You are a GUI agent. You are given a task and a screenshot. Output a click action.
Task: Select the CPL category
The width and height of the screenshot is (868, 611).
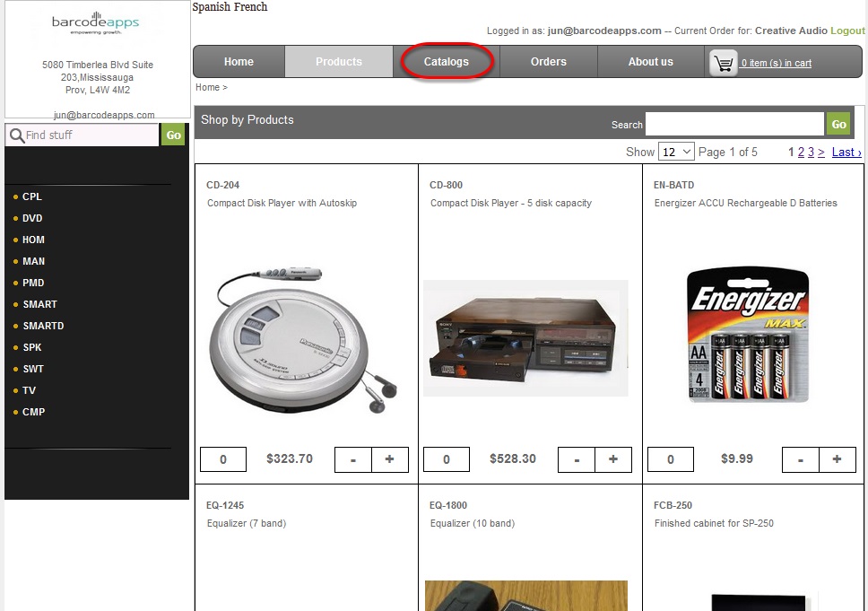click(32, 196)
